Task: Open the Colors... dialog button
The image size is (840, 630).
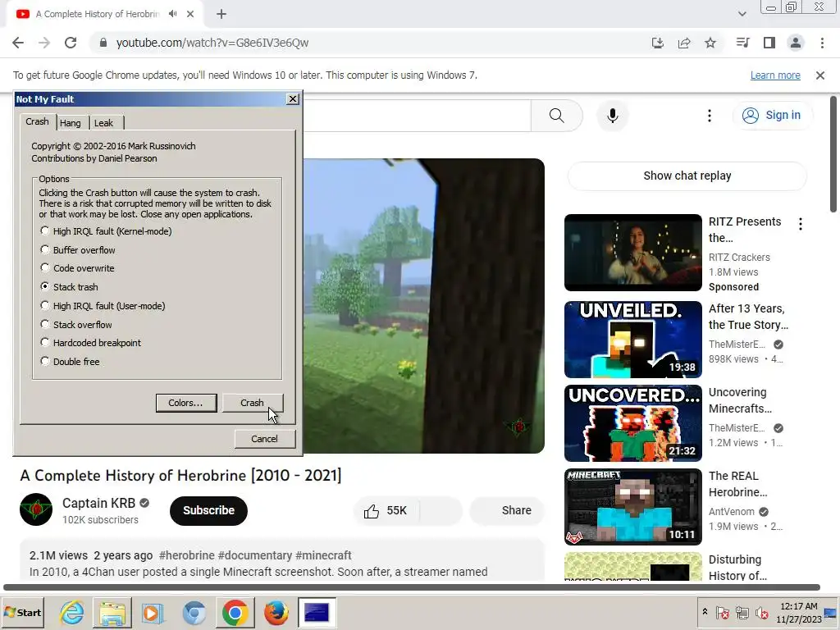Action: pos(186,403)
